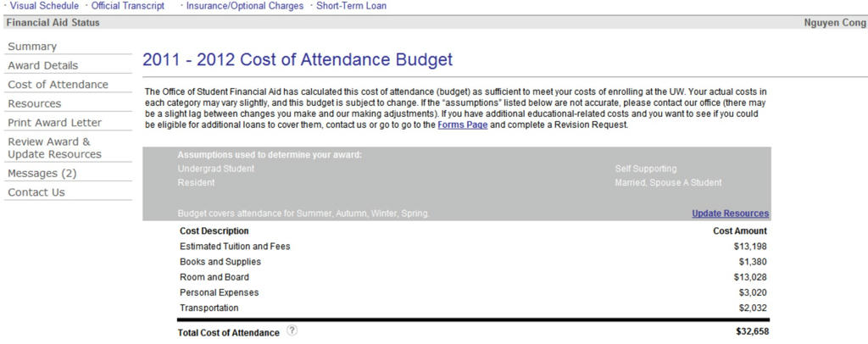868x344 pixels.
Task: Click the Estimated Tuition and Fees row label
Action: [235, 246]
